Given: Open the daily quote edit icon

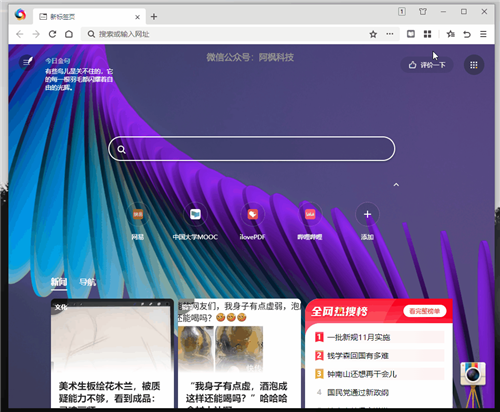Looking at the screenshot, I should pyautogui.click(x=27, y=62).
